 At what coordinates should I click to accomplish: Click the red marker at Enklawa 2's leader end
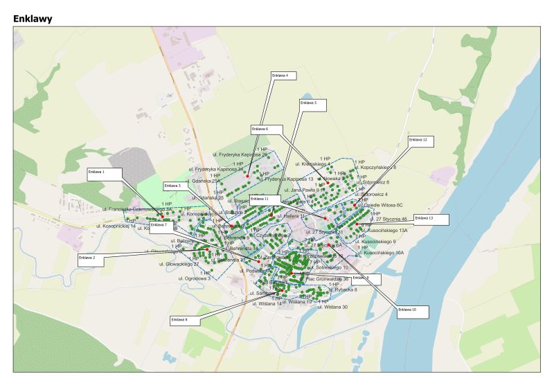click(207, 249)
